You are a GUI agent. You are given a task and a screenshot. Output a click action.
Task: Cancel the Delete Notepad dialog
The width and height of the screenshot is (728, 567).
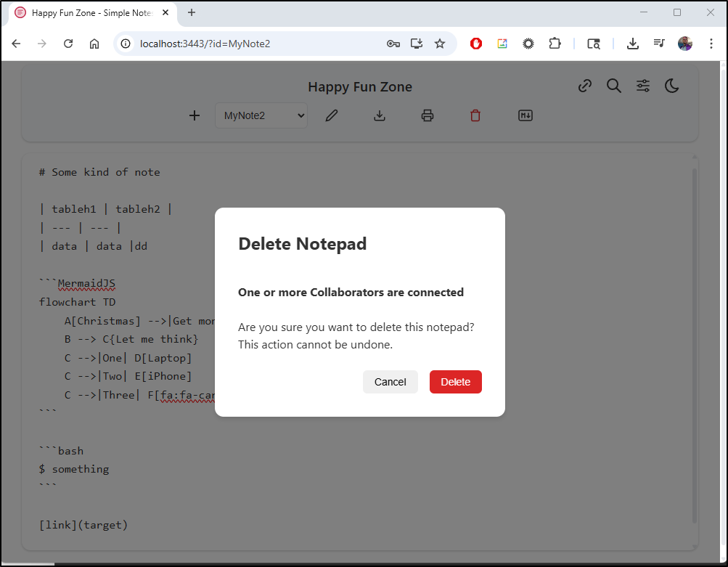click(x=390, y=382)
